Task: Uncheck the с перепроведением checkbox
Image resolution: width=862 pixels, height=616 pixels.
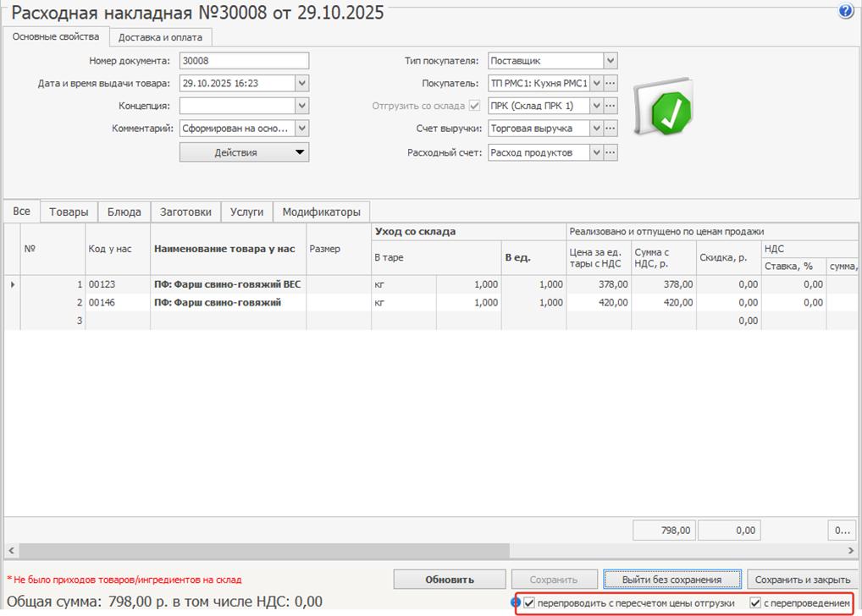Action: click(755, 603)
